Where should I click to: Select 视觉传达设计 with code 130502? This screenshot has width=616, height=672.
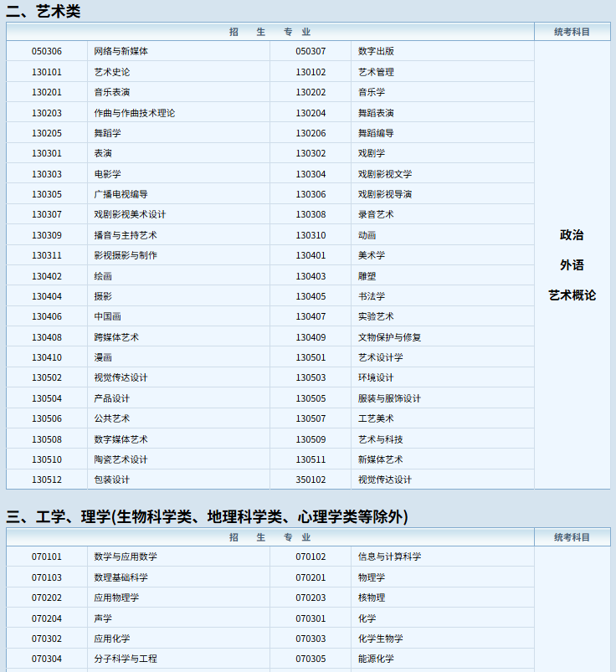coord(121,378)
